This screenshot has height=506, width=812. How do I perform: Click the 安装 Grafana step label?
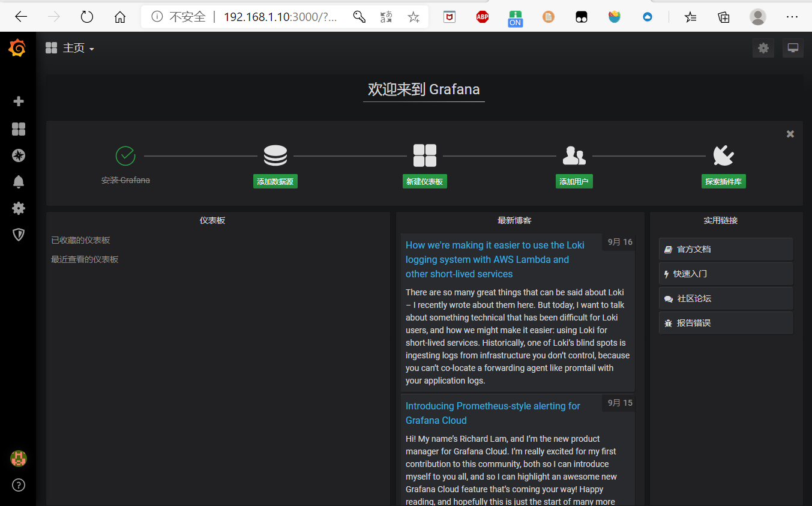pyautogui.click(x=125, y=180)
